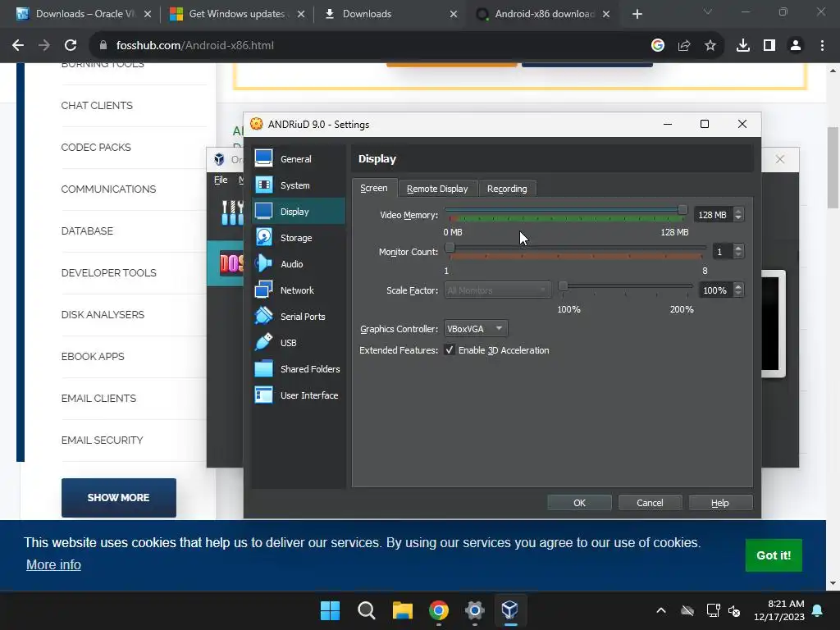Open DEVELOPER TOOLS category link

[x=109, y=272]
